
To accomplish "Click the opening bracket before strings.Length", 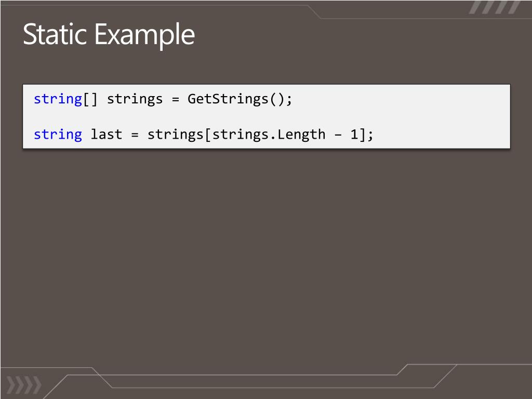I will [x=208, y=135].
